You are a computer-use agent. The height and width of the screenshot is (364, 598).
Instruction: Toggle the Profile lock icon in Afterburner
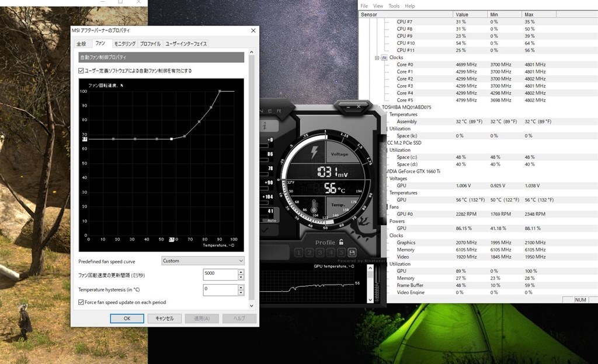click(x=341, y=242)
